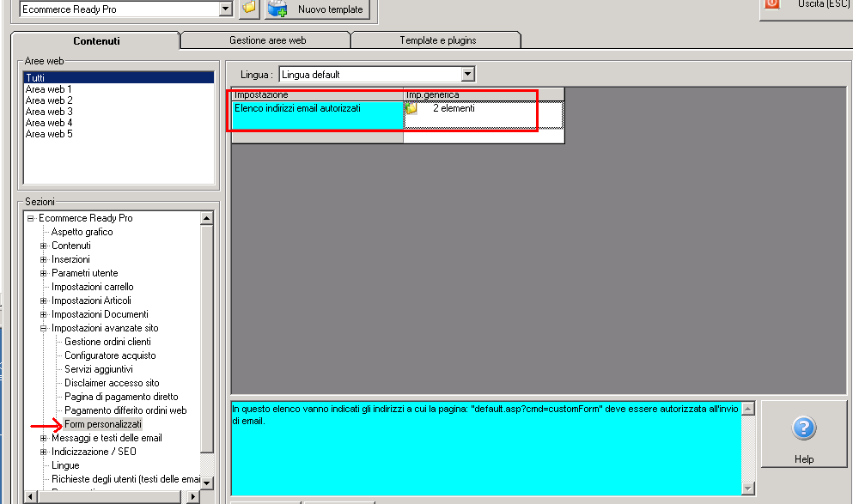Open the Lingua default dropdown
Image resolution: width=853 pixels, height=504 pixels.
pos(468,74)
